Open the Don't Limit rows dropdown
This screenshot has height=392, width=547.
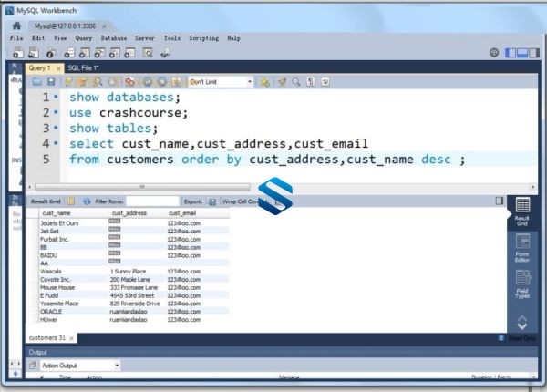pyautogui.click(x=221, y=82)
